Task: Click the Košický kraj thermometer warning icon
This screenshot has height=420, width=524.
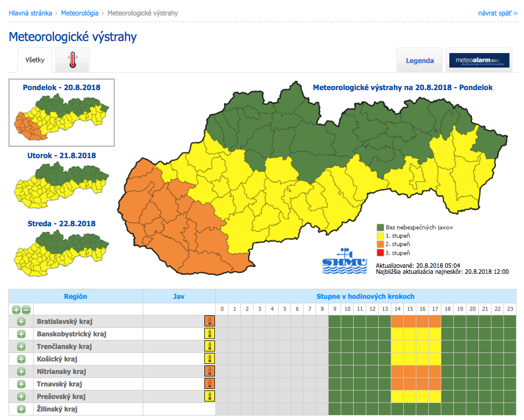Action: coord(209,359)
